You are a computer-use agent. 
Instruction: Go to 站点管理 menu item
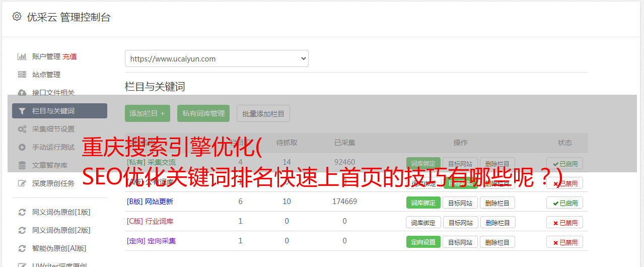[46, 75]
